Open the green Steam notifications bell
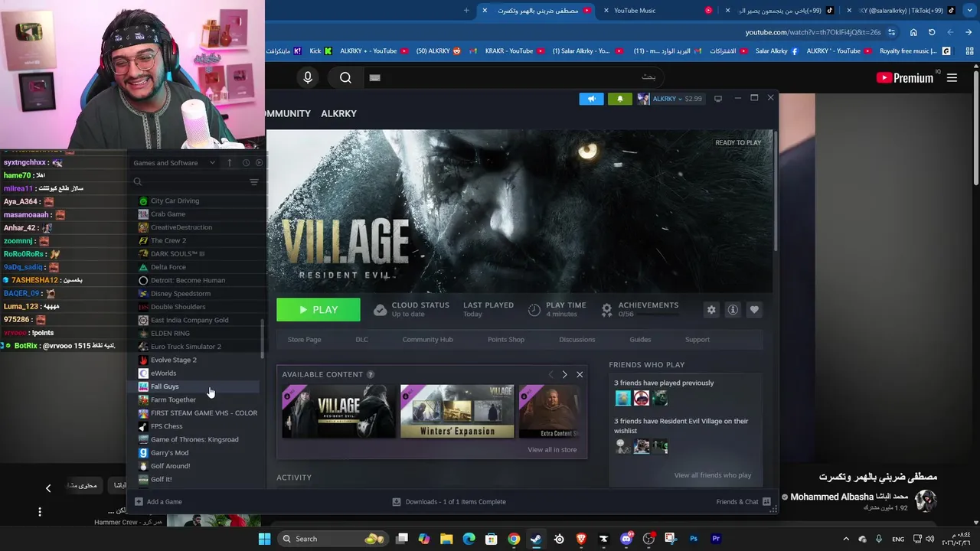 pos(620,99)
